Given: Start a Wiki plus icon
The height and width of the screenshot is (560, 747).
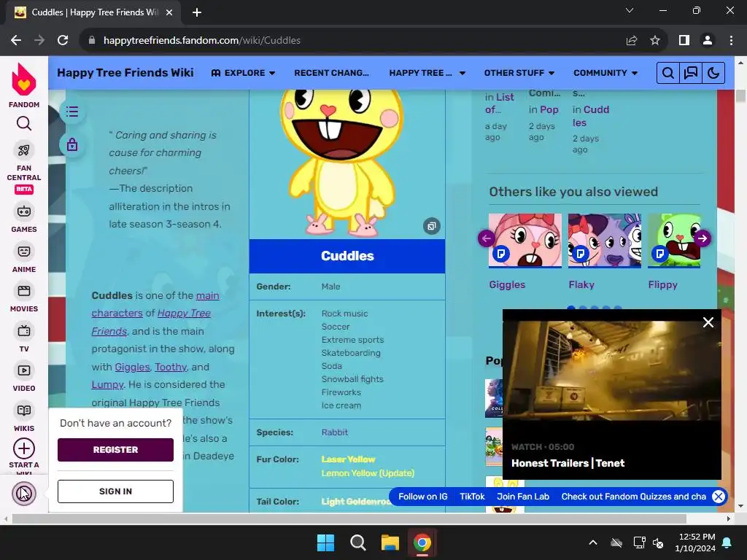Looking at the screenshot, I should coord(24,448).
